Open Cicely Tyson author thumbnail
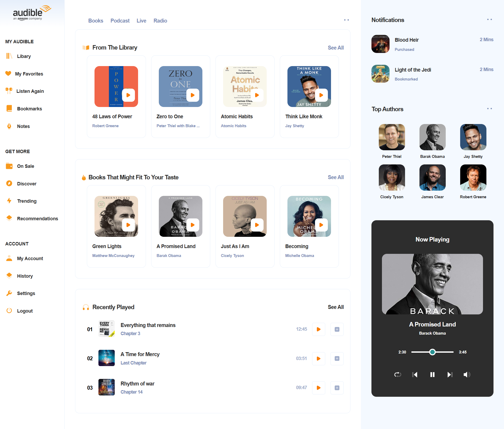The height and width of the screenshot is (429, 504). [x=392, y=178]
